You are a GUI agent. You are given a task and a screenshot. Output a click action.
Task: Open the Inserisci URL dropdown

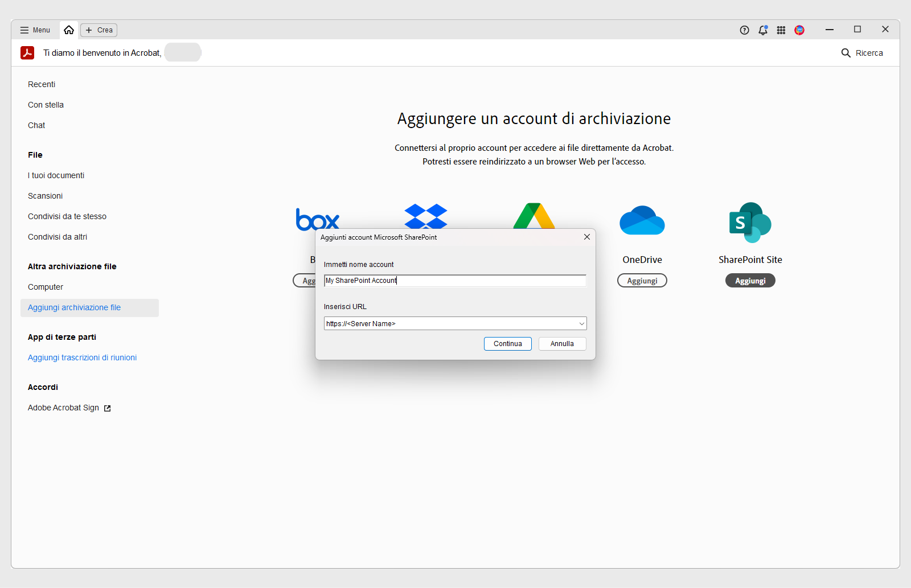(x=581, y=323)
